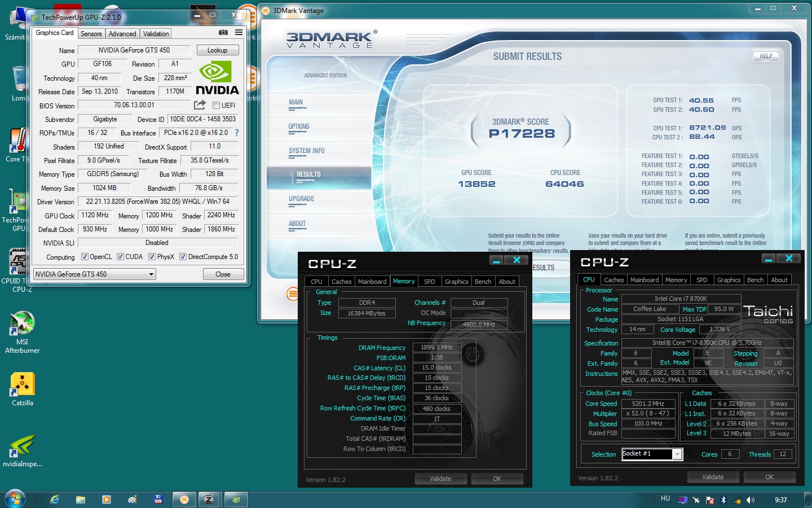The image size is (812, 508).
Task: Click the GPU-Z taskbar button
Action: [x=236, y=500]
